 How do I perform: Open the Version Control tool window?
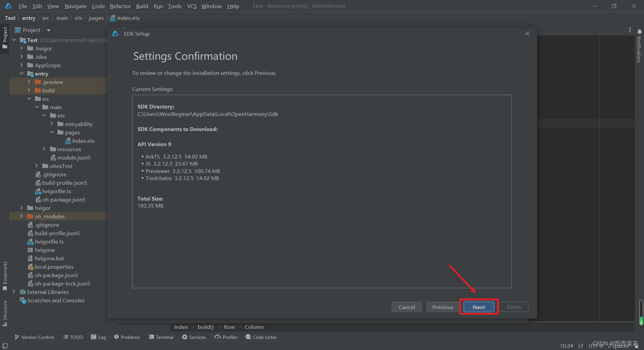pyautogui.click(x=34, y=337)
